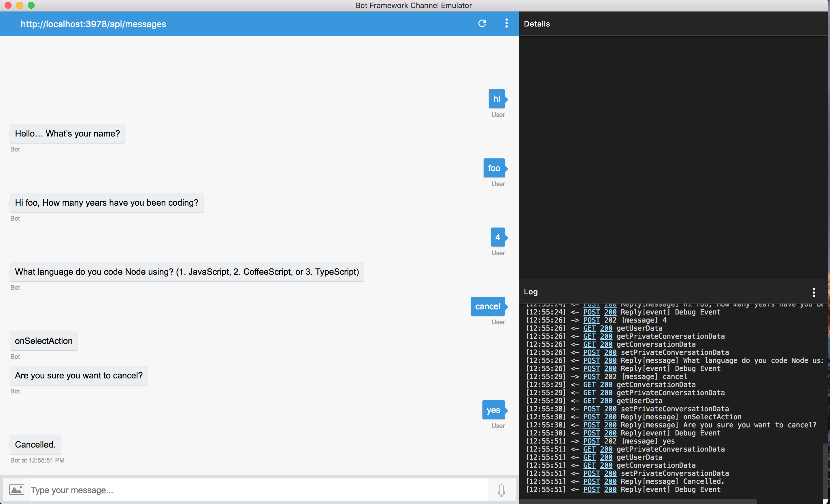Click the "Are you sure you want to cancel?" message
This screenshot has height=504, width=830.
(79, 375)
